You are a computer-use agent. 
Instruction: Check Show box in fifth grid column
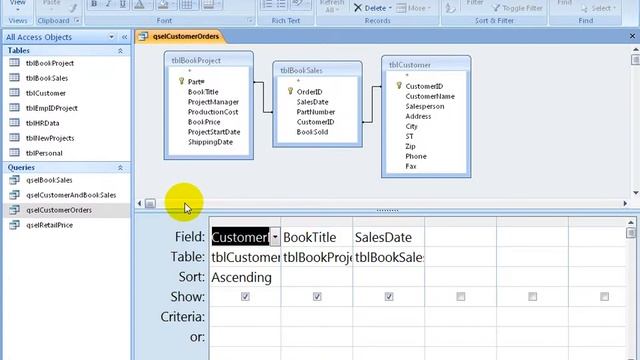[x=533, y=297]
